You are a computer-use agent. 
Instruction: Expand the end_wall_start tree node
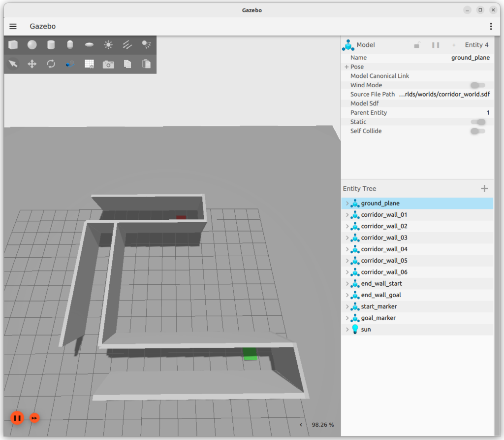pos(347,284)
